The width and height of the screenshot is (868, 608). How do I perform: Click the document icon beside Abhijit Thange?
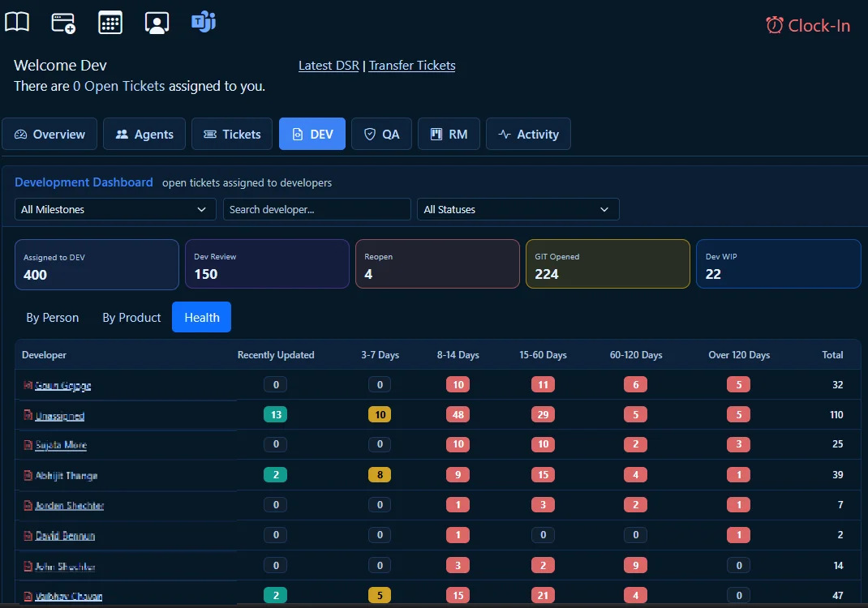click(x=28, y=475)
